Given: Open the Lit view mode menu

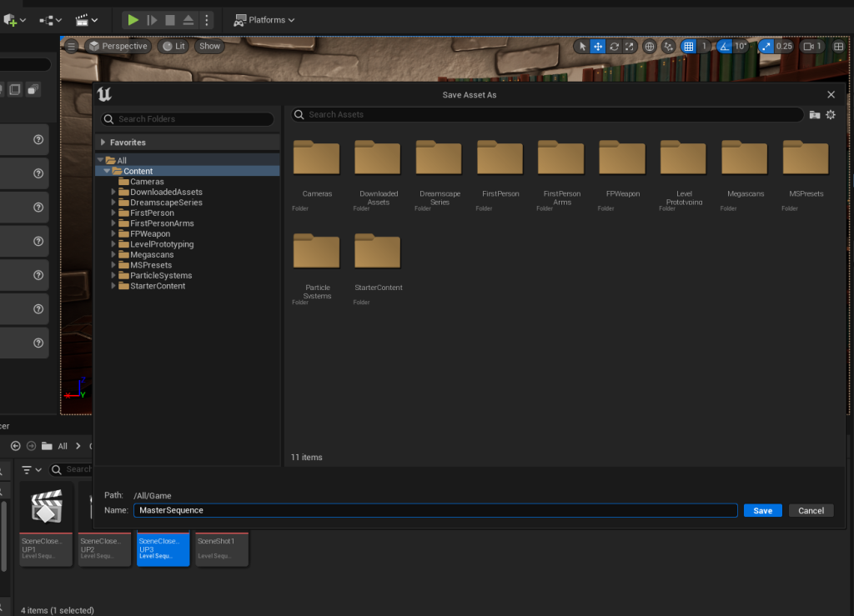Looking at the screenshot, I should pyautogui.click(x=173, y=47).
